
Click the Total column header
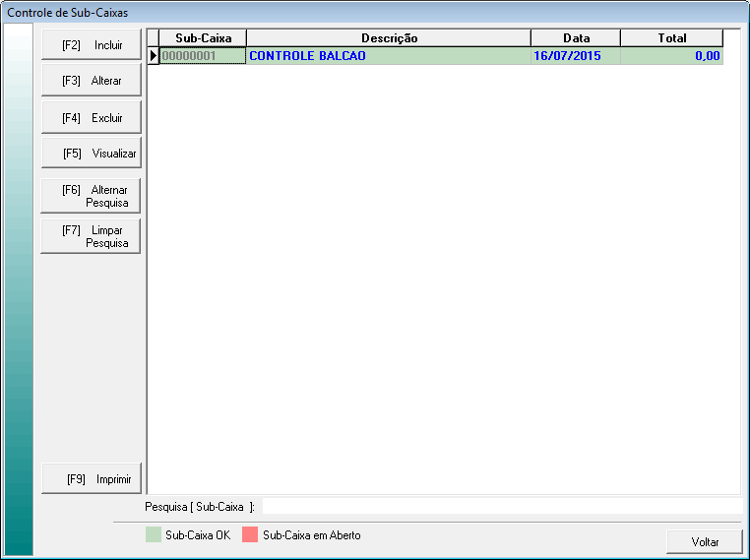coord(671,37)
